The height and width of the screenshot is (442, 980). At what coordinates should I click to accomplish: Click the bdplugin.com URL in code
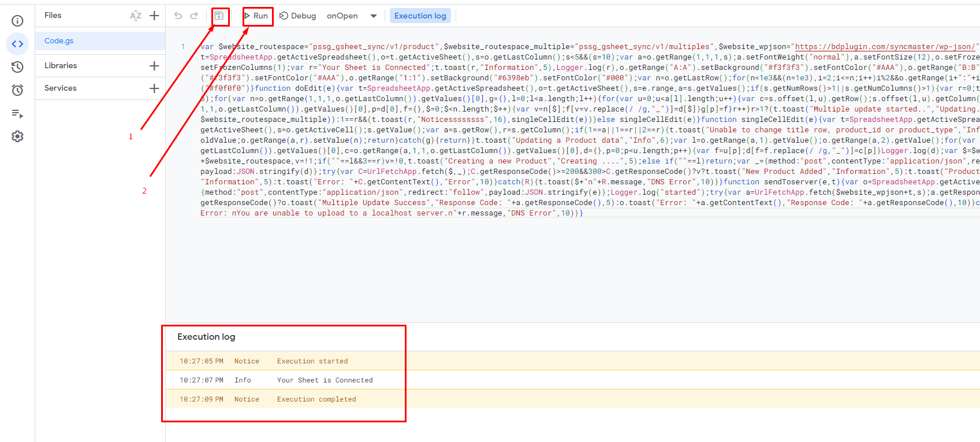(x=886, y=47)
